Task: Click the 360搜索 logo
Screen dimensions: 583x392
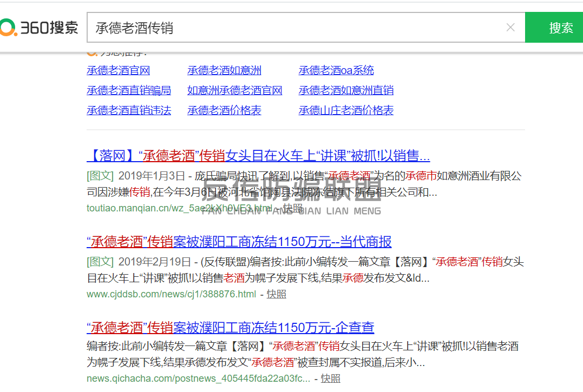Action: pos(39,28)
